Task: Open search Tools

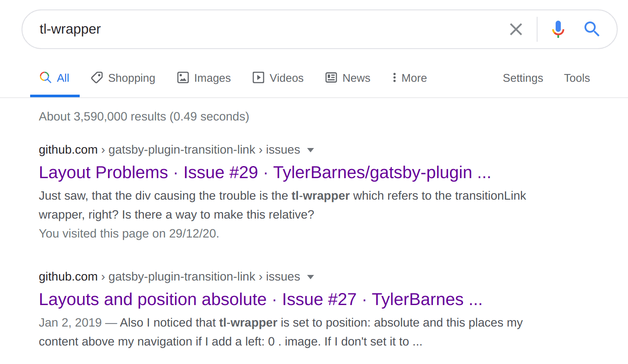Action: 577,78
